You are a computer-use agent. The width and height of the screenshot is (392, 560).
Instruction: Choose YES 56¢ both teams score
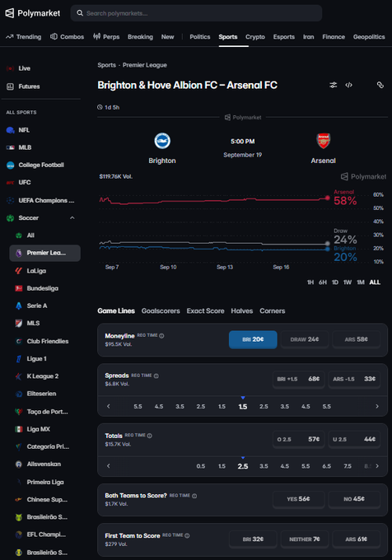click(298, 499)
